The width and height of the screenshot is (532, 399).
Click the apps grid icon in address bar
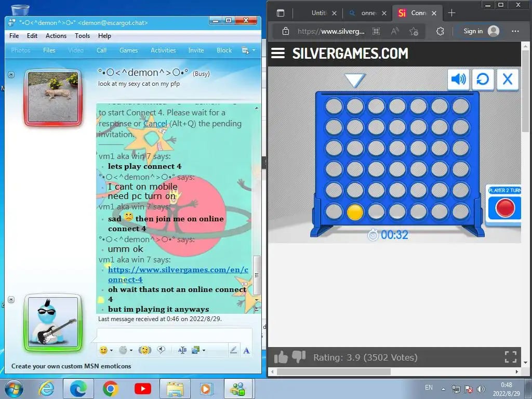(376, 32)
